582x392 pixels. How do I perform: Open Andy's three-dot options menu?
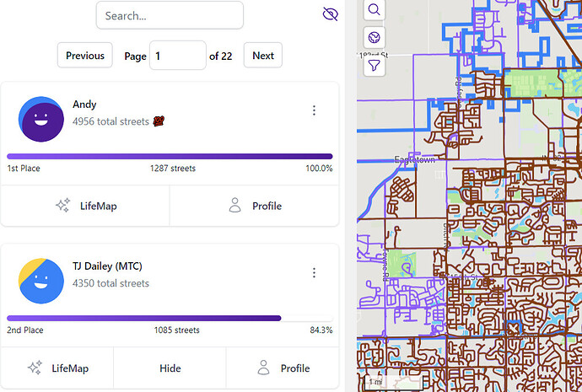(x=314, y=110)
